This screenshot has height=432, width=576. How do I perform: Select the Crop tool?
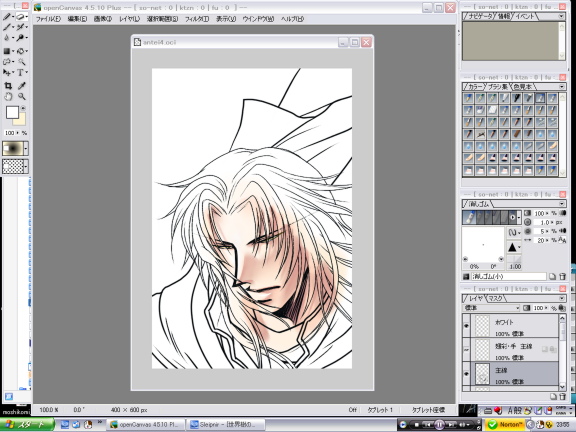click(x=8, y=86)
